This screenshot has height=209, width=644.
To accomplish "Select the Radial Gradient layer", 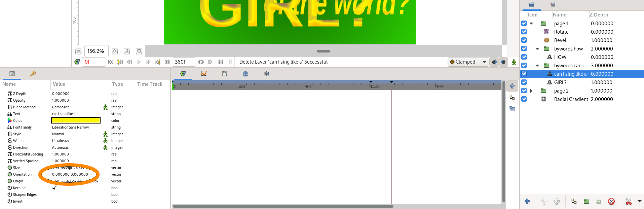I will (x=571, y=99).
